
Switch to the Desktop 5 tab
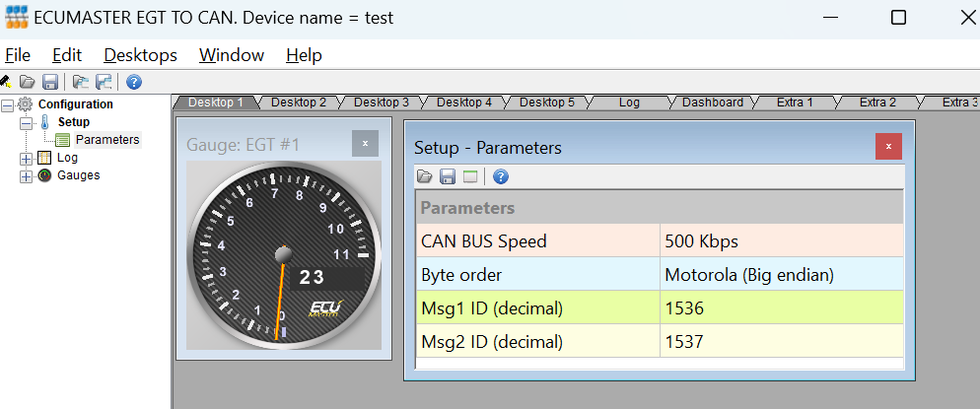coord(547,102)
